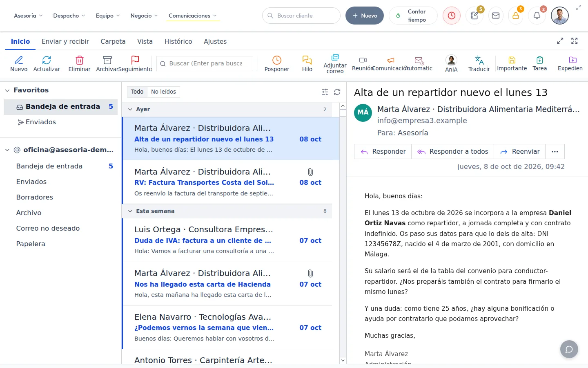Archive the message with Archivar icon

pyautogui.click(x=107, y=60)
